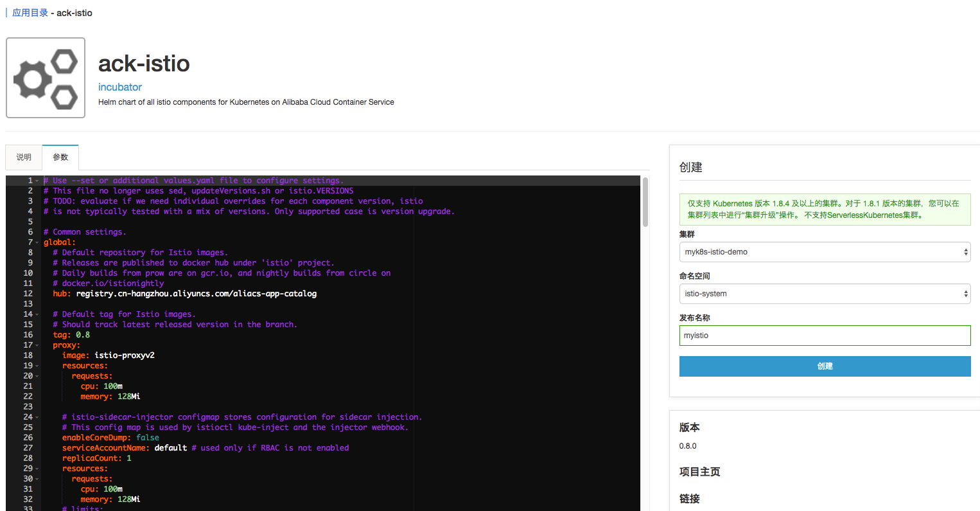980x511 pixels.
Task: Click the 项目主页 heading
Action: (700, 472)
